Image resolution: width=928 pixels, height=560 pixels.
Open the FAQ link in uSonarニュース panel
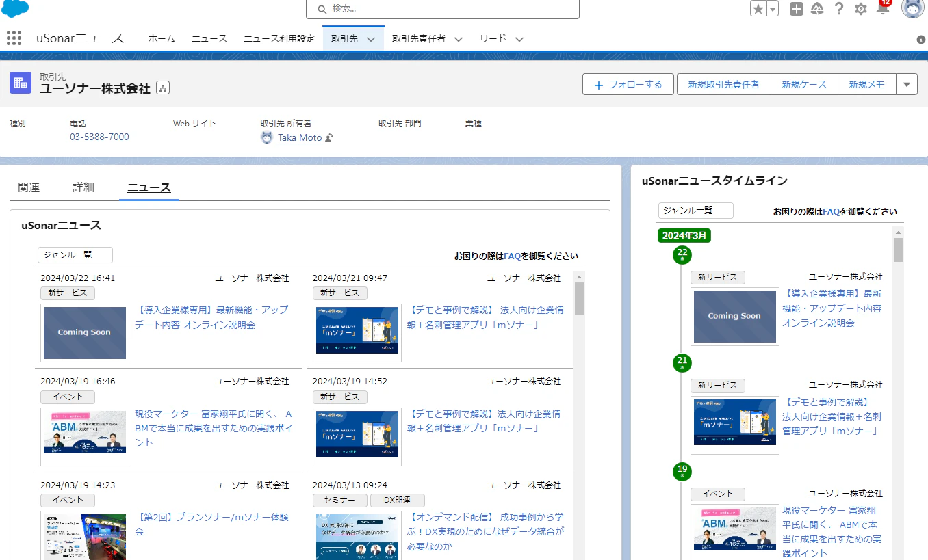(x=512, y=256)
